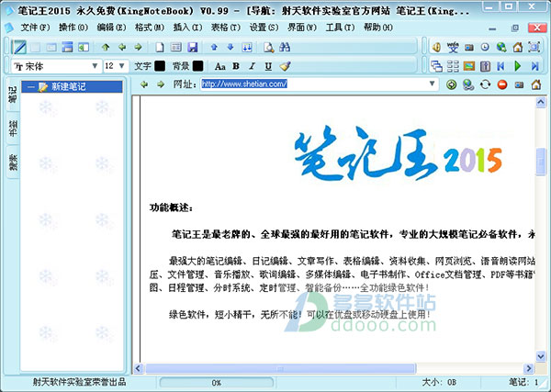Pick the 背景 background color swatch
The image size is (551, 392).
(x=197, y=66)
